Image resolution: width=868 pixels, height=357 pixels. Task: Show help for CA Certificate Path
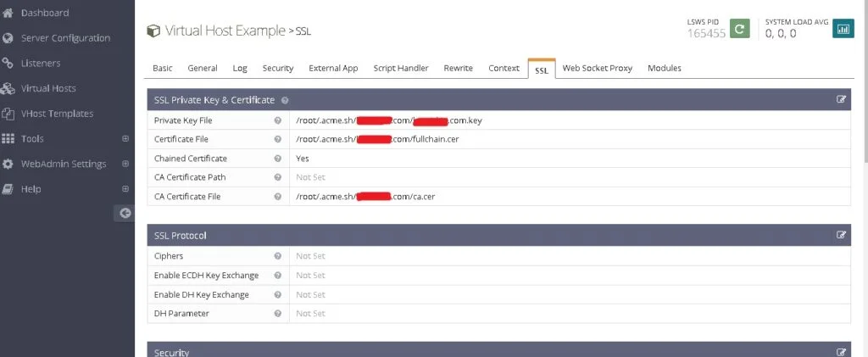pos(278,177)
